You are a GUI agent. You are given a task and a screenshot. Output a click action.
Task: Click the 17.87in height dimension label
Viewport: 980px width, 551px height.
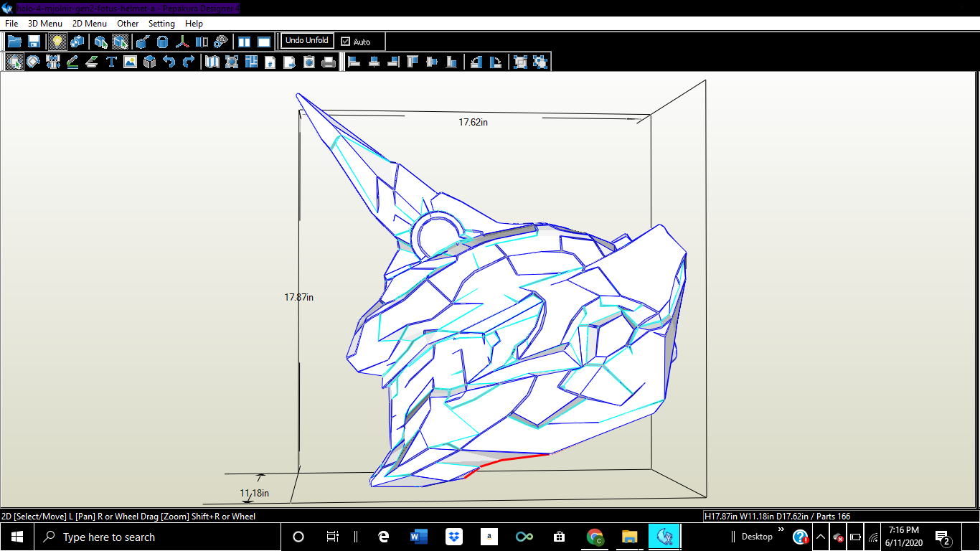(299, 297)
